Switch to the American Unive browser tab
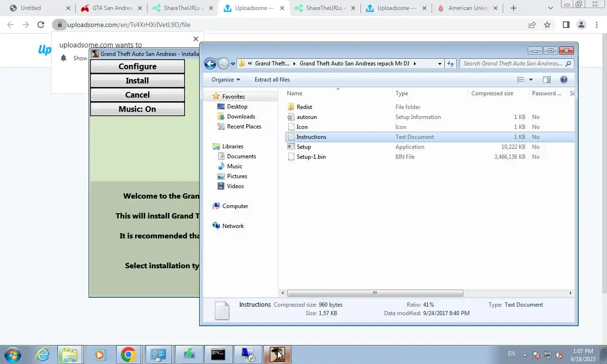This screenshot has width=607, height=364. tap(467, 8)
